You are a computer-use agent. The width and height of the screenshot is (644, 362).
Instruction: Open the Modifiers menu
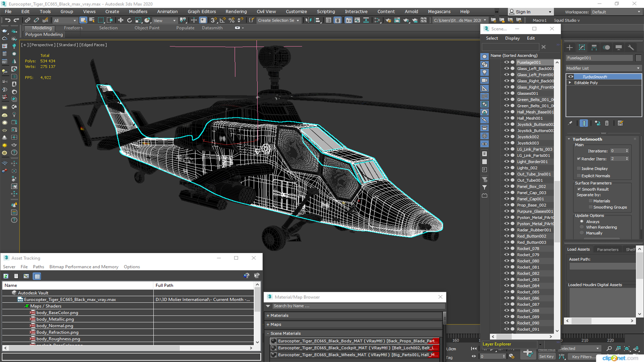coord(138,11)
